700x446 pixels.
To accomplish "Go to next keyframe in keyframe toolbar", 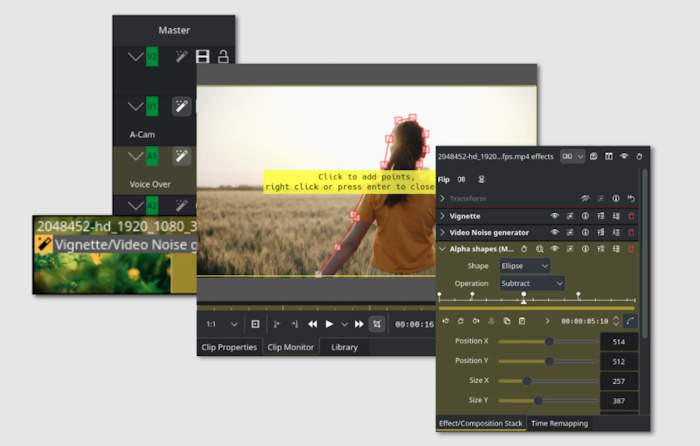I will click(476, 321).
